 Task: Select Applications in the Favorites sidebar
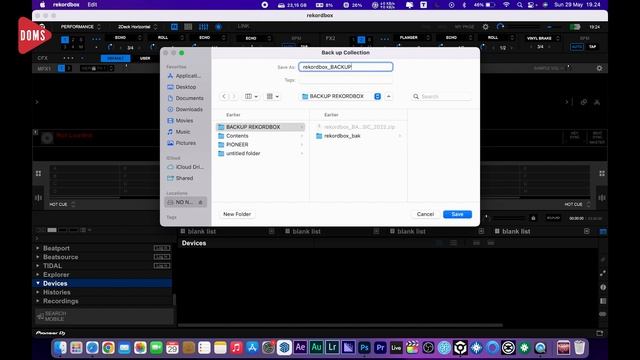click(184, 76)
